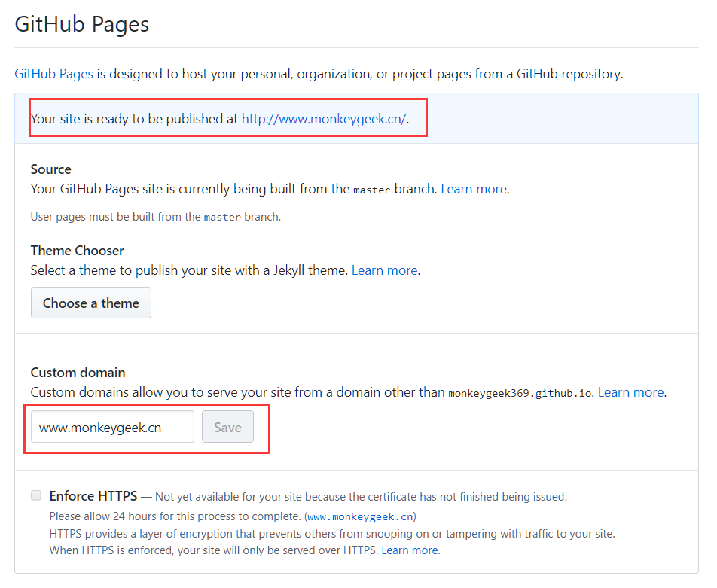The height and width of the screenshot is (588, 717).
Task: Visit the published site URL http://www.monkeygeek.cn/
Action: pos(324,119)
